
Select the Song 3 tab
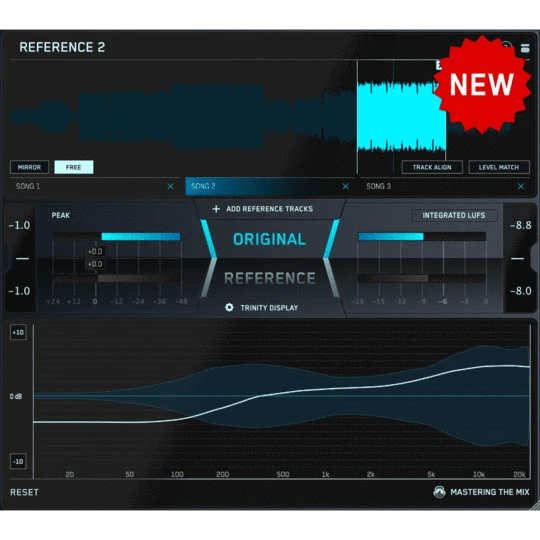coord(445,186)
